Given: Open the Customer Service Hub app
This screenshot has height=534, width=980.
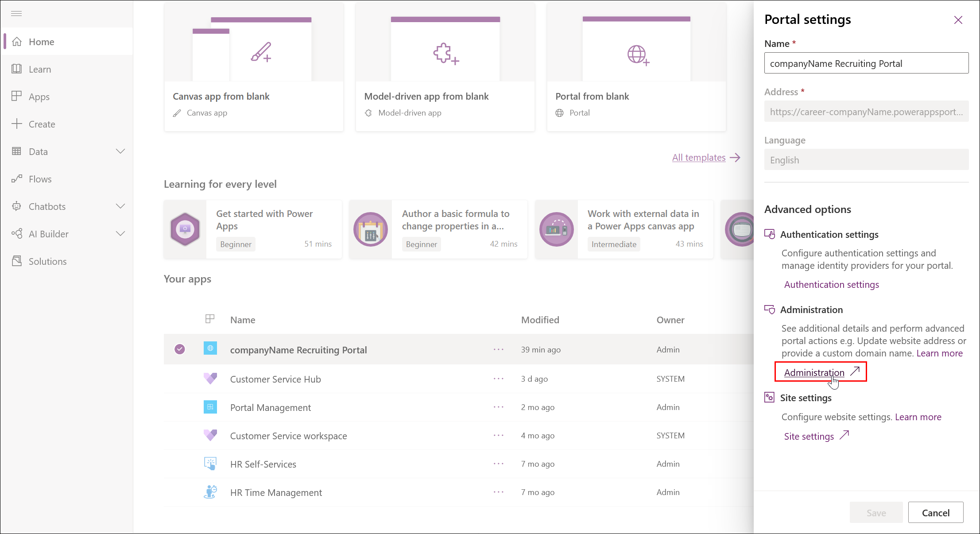Looking at the screenshot, I should point(275,379).
